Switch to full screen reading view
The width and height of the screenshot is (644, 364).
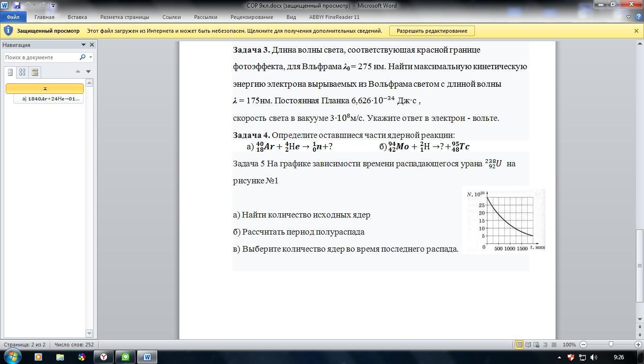[x=528, y=345]
